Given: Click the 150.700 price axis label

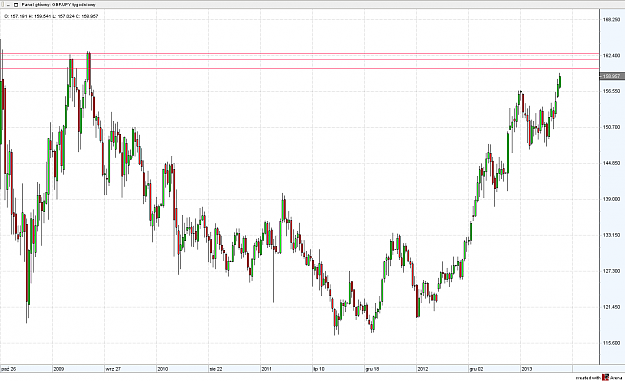Looking at the screenshot, I should tap(612, 127).
